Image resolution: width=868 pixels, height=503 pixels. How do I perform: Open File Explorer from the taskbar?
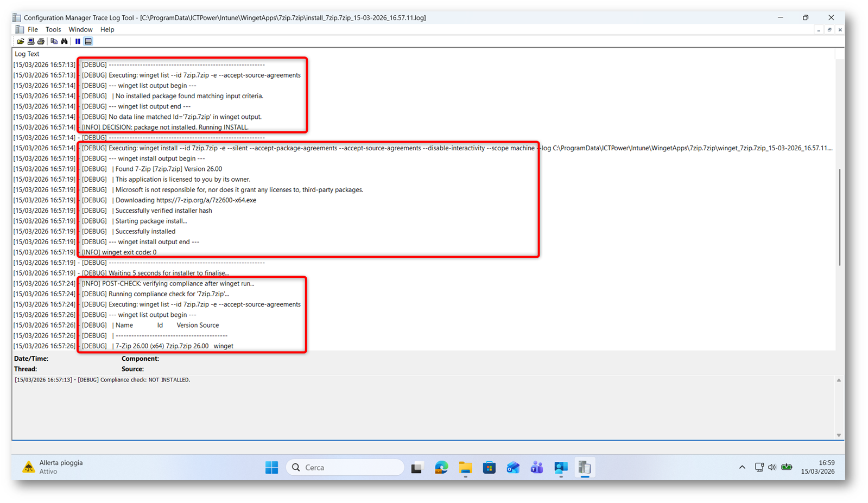pyautogui.click(x=465, y=467)
